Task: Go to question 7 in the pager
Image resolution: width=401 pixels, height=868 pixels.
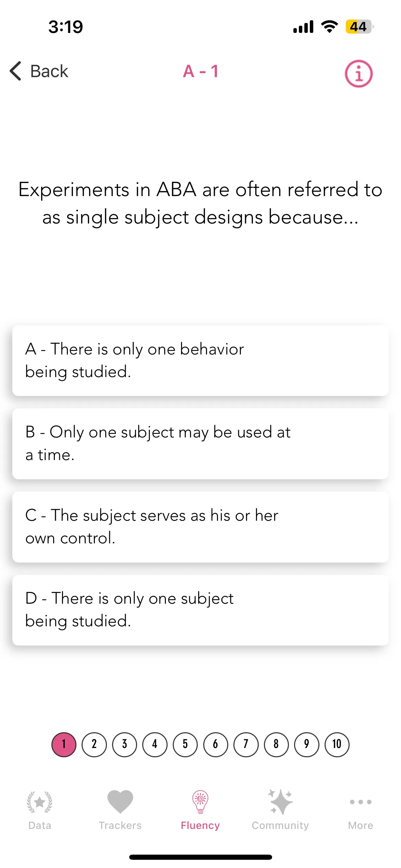Action: (x=246, y=744)
